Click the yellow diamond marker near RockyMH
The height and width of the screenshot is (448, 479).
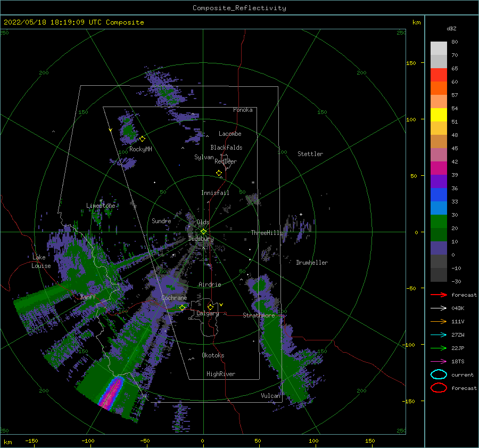click(142, 139)
